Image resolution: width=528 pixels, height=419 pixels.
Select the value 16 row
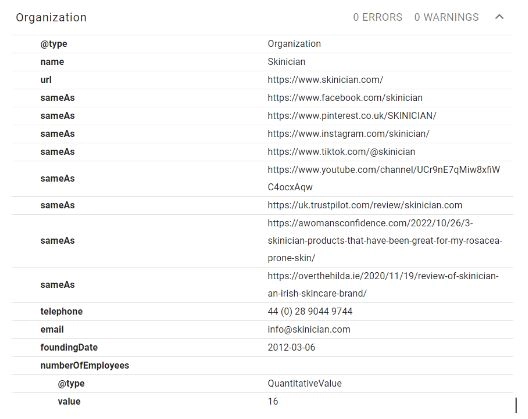[262, 401]
